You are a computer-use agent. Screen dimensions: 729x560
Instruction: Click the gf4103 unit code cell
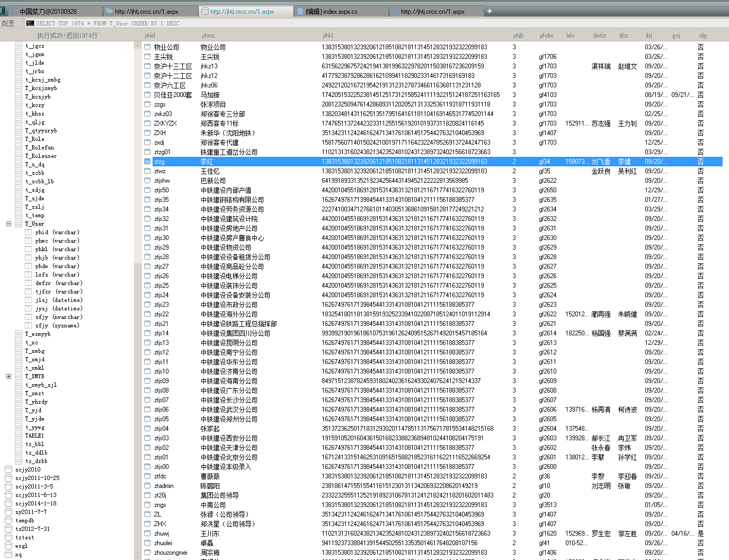coord(548,95)
